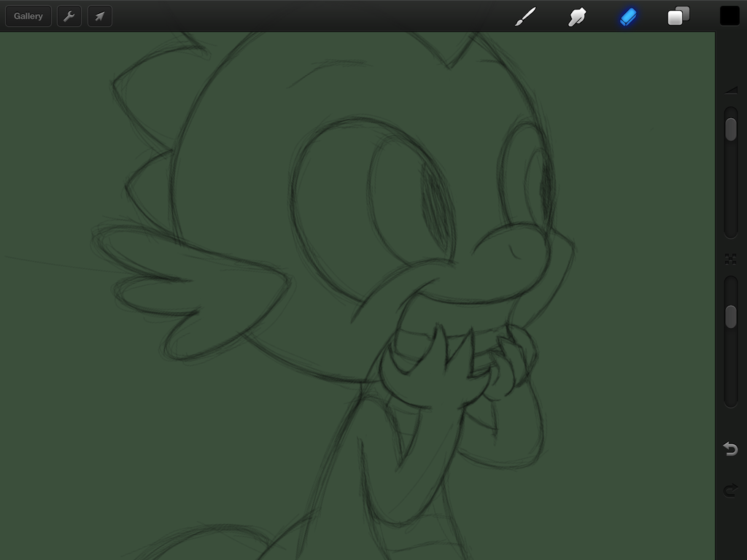Open the black color swatch
Viewport: 747px width, 560px height.
tap(729, 16)
